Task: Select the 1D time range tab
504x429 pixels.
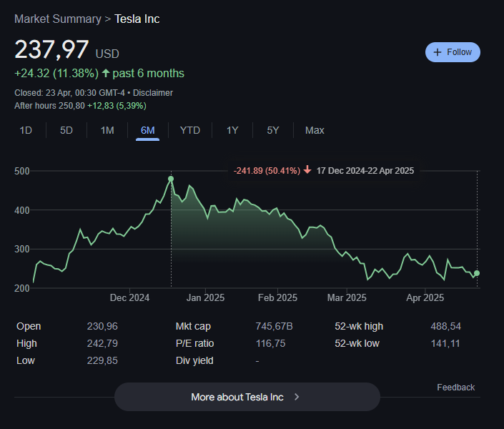Action: tap(26, 130)
